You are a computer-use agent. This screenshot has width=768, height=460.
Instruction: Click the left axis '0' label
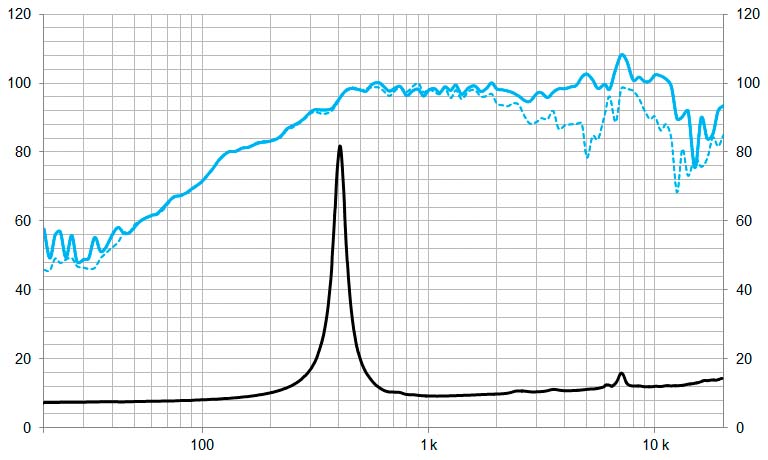27,428
